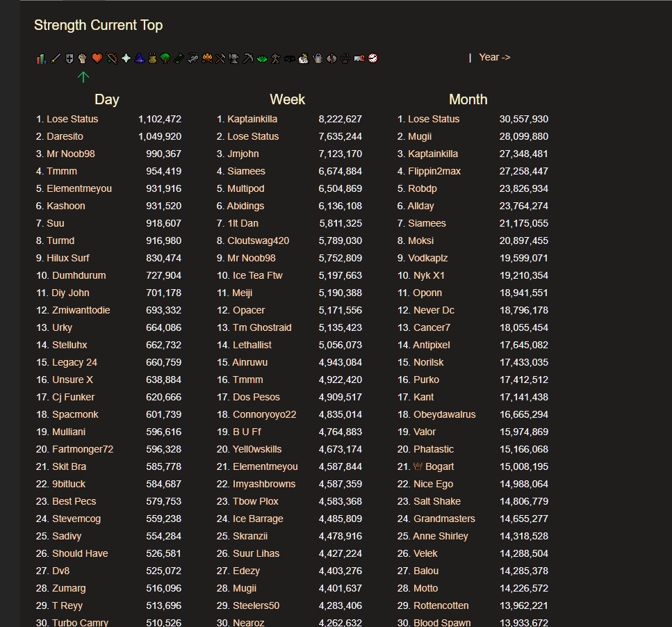Select the EHP clock icon
The width and height of the screenshot is (672, 627).
pos(373,58)
